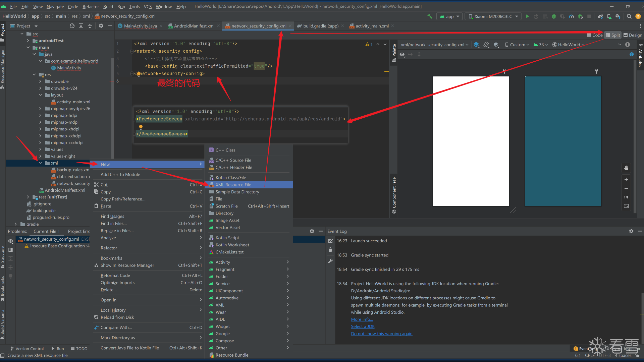Click the design issues exclamation icon
The height and width of the screenshot is (362, 644).
point(628,45)
